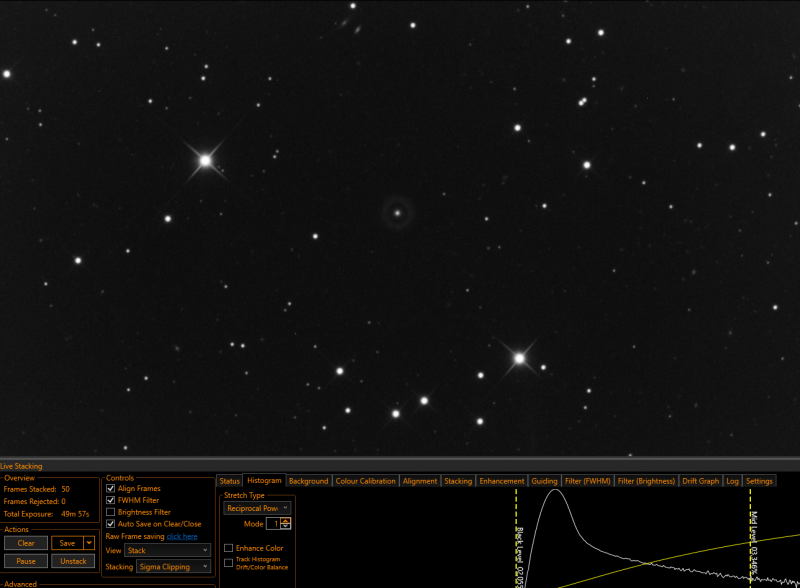Click the Clear button

[x=26, y=543]
